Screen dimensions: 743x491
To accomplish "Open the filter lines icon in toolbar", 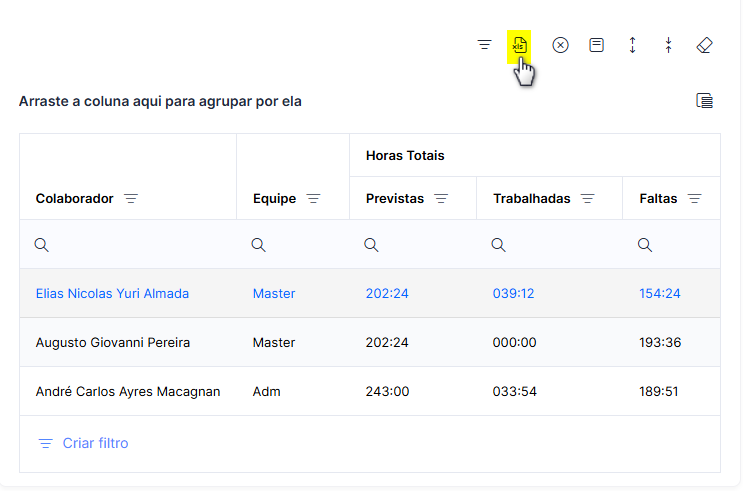I will click(x=484, y=45).
